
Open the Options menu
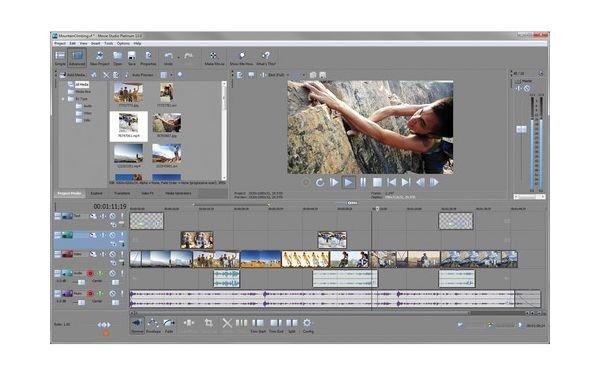tap(123, 44)
